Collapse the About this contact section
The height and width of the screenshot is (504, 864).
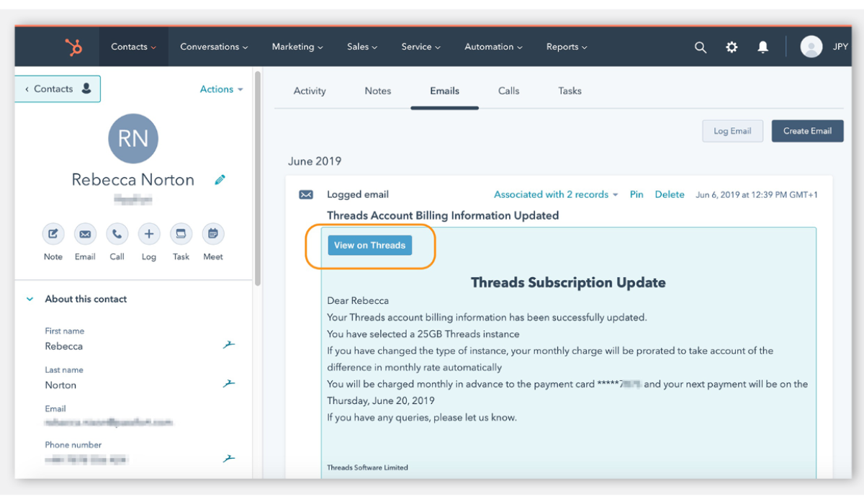[30, 299]
